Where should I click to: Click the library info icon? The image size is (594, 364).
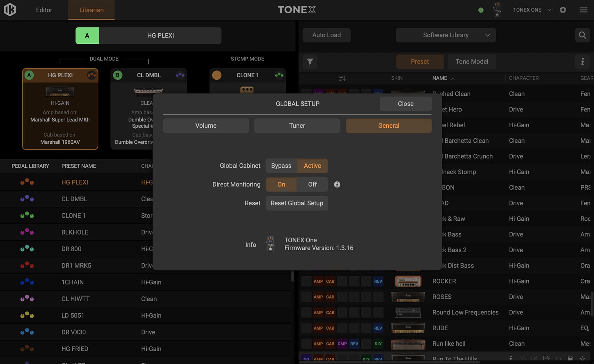click(x=583, y=61)
